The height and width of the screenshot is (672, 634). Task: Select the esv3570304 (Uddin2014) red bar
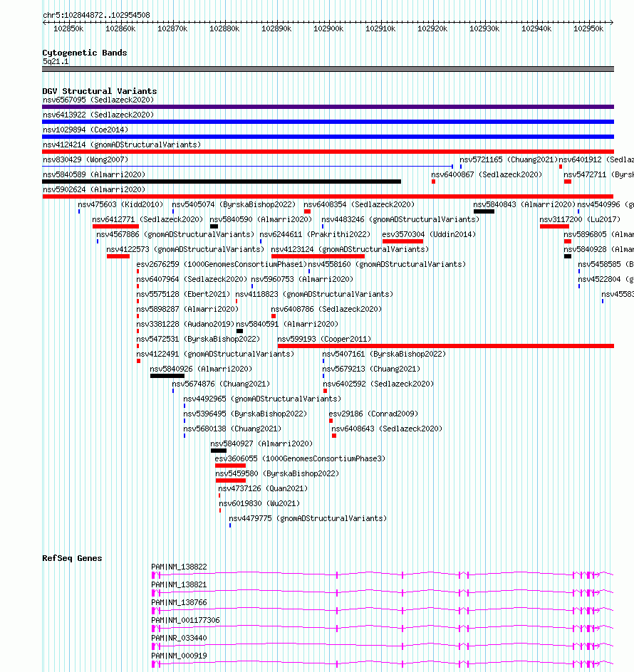pyautogui.click(x=402, y=241)
